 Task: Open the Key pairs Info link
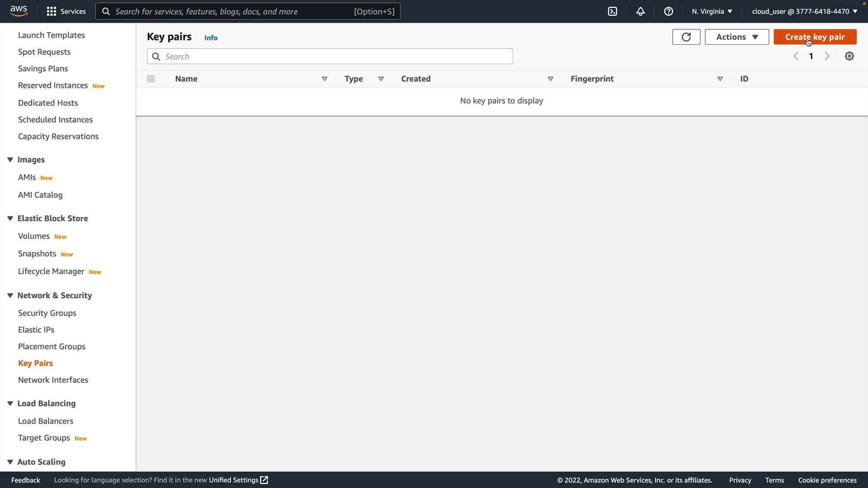(x=211, y=38)
